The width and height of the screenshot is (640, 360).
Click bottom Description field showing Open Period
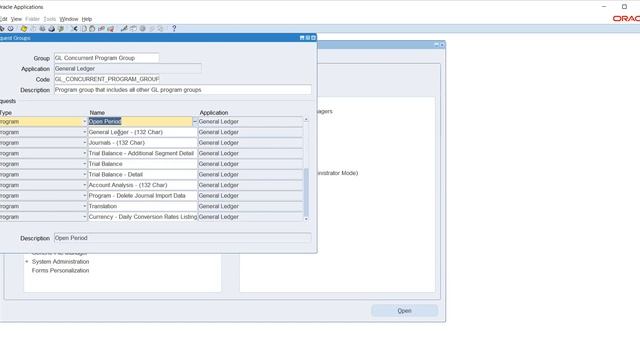(x=182, y=238)
